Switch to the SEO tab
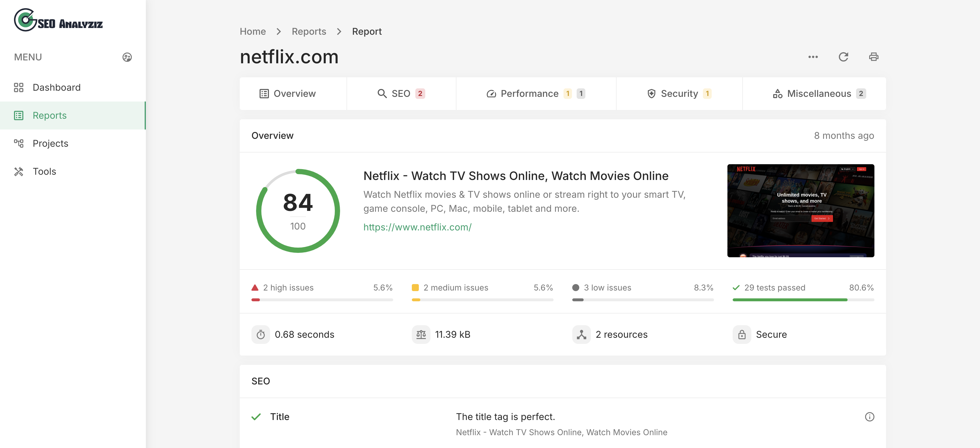This screenshot has width=980, height=448. [x=401, y=93]
